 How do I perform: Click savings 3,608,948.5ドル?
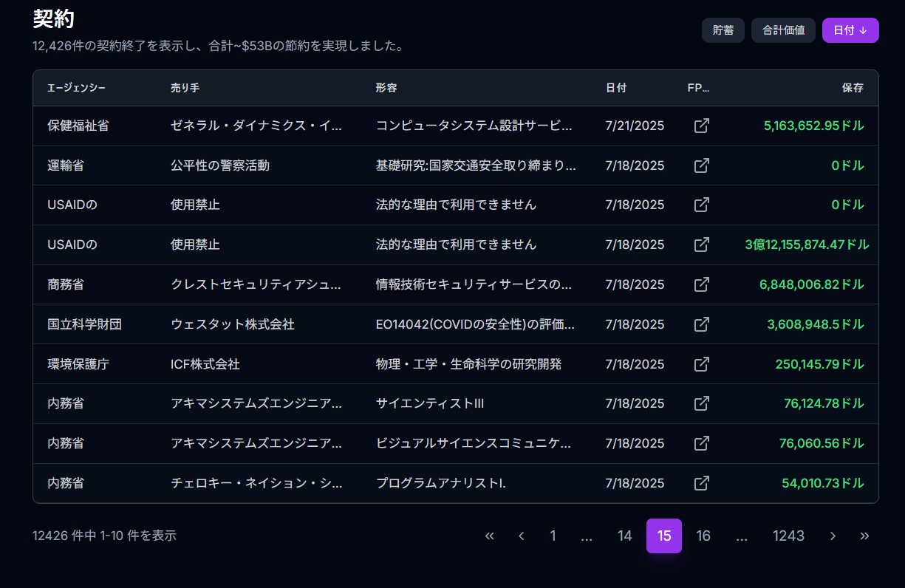816,324
